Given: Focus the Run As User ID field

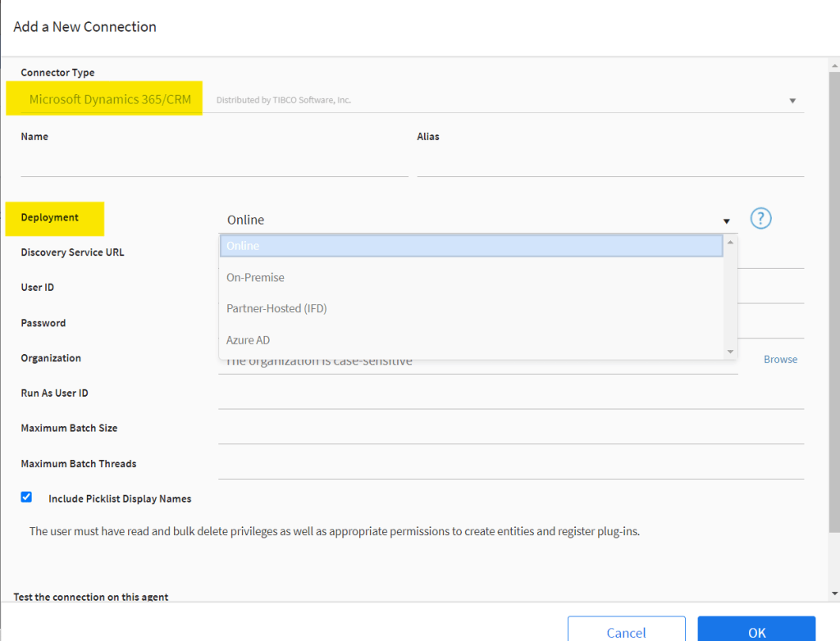Looking at the screenshot, I should click(510, 395).
